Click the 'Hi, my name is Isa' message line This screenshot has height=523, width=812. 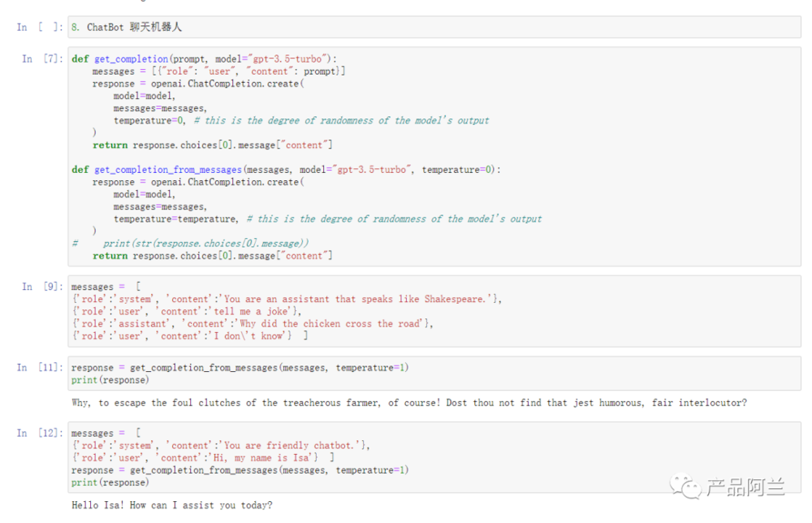click(x=203, y=458)
